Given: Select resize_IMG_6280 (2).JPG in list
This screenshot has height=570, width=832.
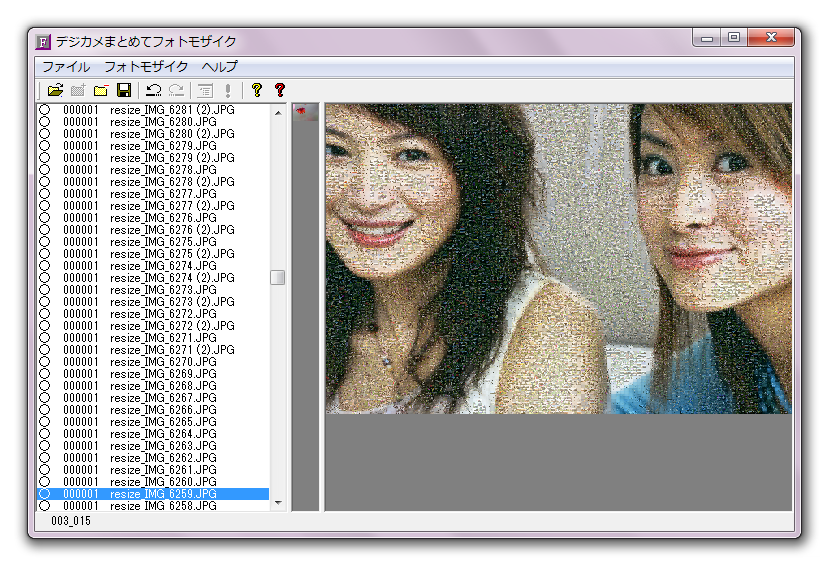Looking at the screenshot, I should [153, 134].
